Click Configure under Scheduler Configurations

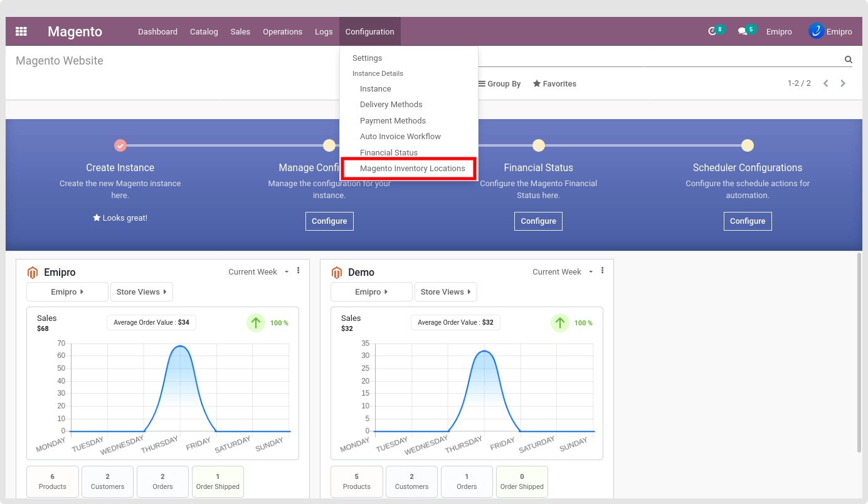coord(747,221)
